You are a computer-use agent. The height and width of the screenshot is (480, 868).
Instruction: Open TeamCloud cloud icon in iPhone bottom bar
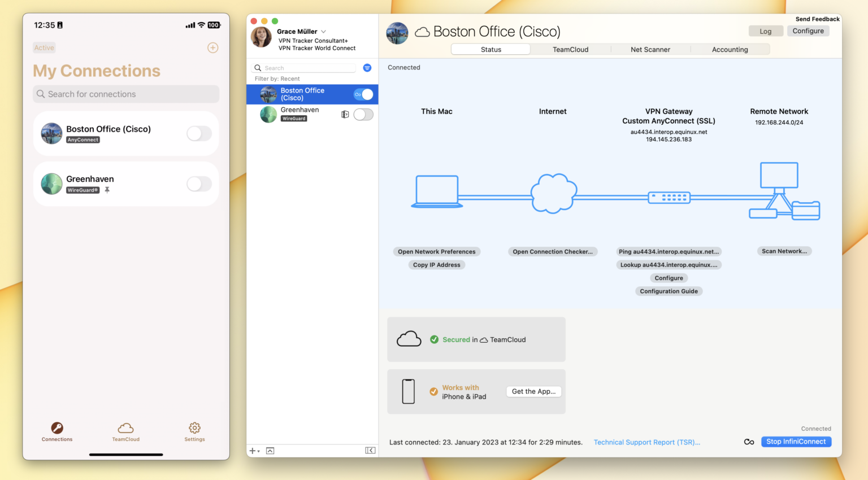click(125, 431)
